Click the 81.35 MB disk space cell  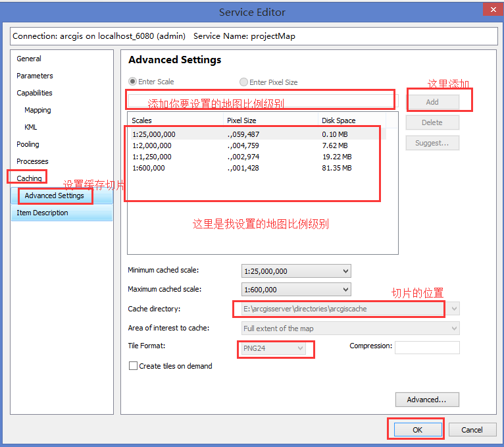tap(337, 168)
